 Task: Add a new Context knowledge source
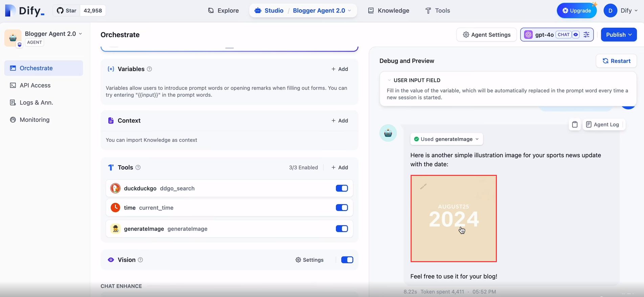click(x=340, y=120)
